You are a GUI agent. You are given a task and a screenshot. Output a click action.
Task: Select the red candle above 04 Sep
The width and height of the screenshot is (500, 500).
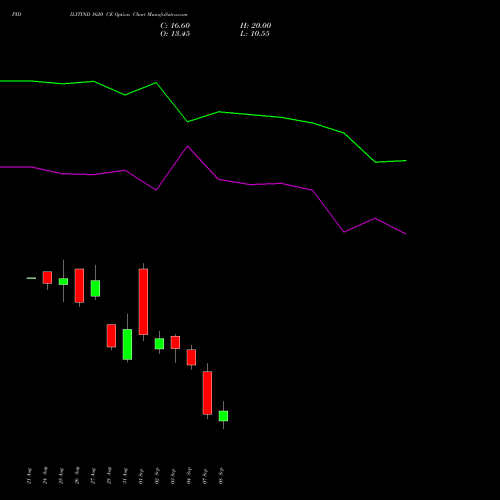pos(191,357)
